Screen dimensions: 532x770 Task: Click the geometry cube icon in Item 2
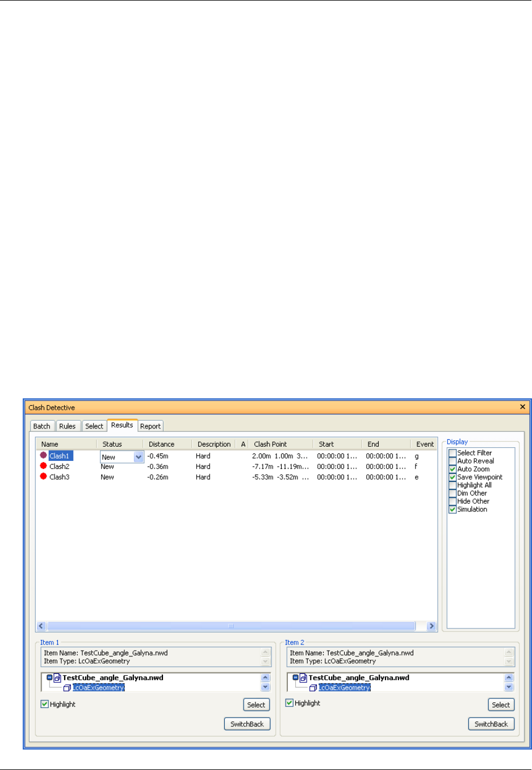(x=313, y=688)
